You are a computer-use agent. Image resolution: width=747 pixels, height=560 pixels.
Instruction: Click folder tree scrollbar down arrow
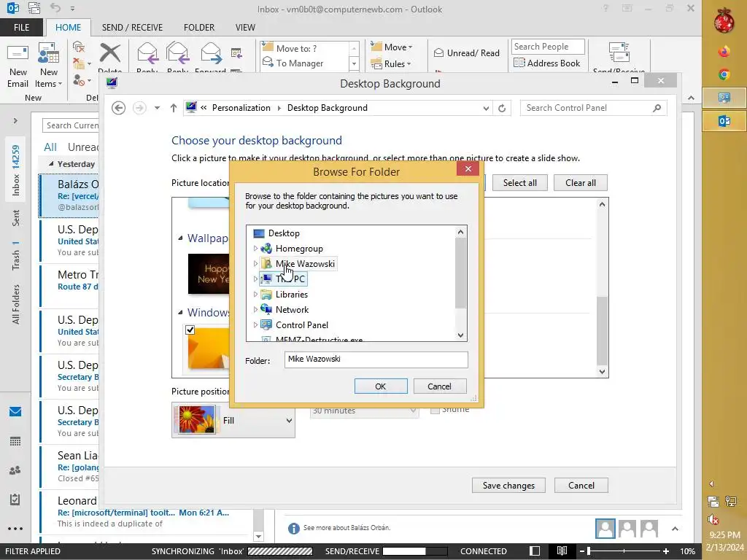click(460, 335)
